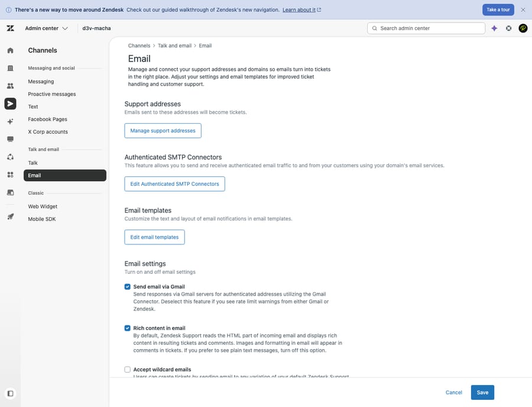This screenshot has height=407, width=532.
Task: Open the Account building icon in sidebar
Action: click(10, 68)
